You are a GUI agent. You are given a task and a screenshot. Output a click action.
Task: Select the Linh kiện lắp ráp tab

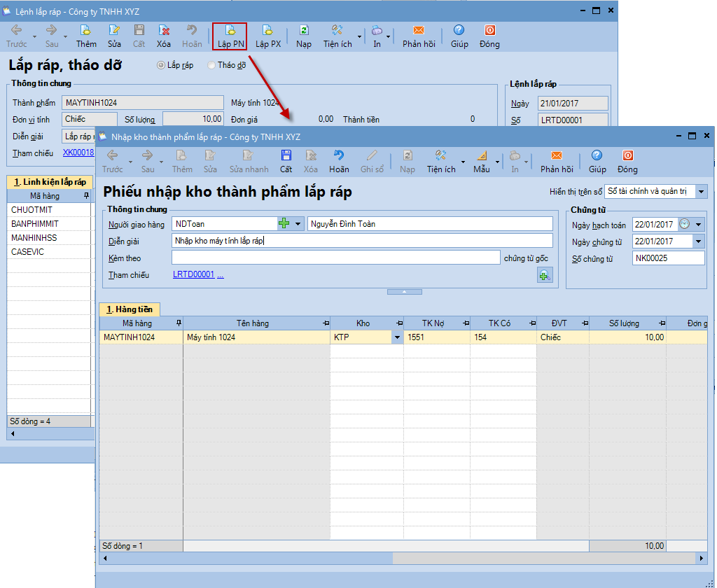tap(49, 182)
